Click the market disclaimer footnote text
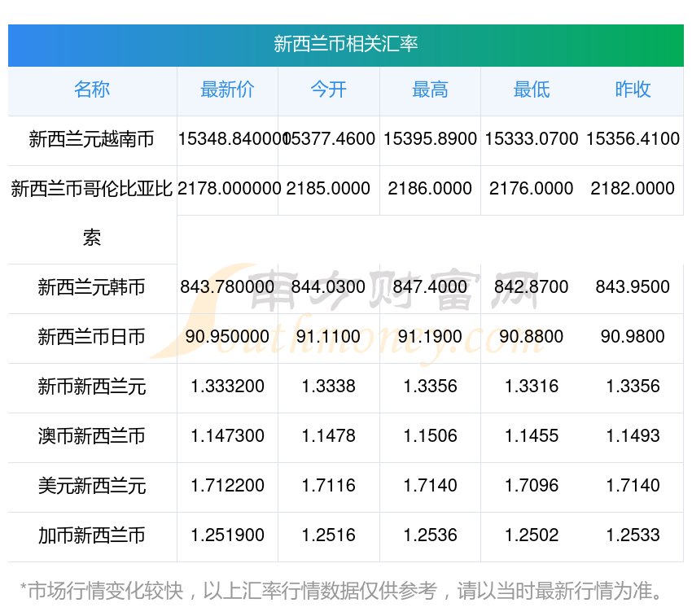692x616 pixels. (342, 591)
